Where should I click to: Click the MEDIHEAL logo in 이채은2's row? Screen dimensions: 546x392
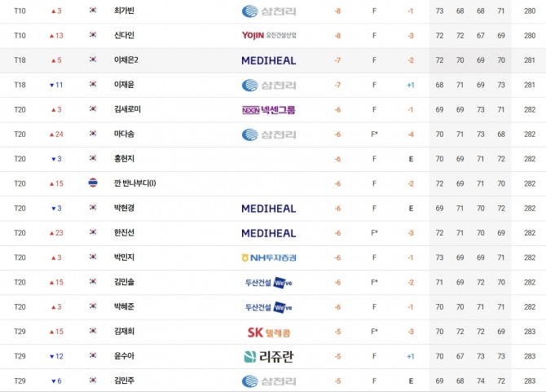[269, 60]
